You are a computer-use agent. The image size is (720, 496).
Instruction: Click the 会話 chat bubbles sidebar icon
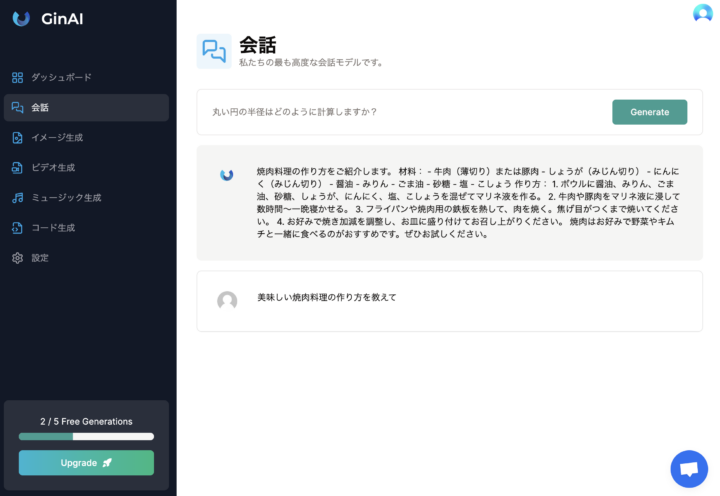(17, 107)
